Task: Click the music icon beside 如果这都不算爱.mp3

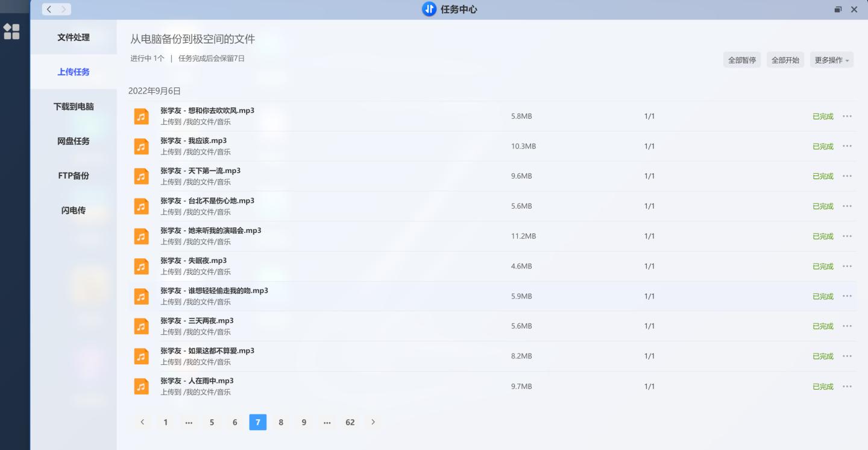Action: tap(141, 356)
